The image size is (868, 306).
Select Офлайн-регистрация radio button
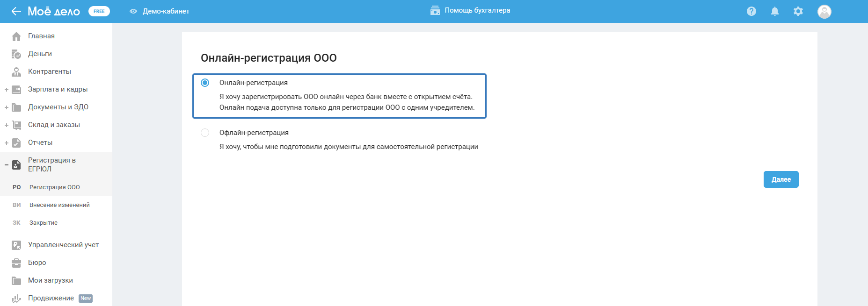pyautogui.click(x=205, y=133)
